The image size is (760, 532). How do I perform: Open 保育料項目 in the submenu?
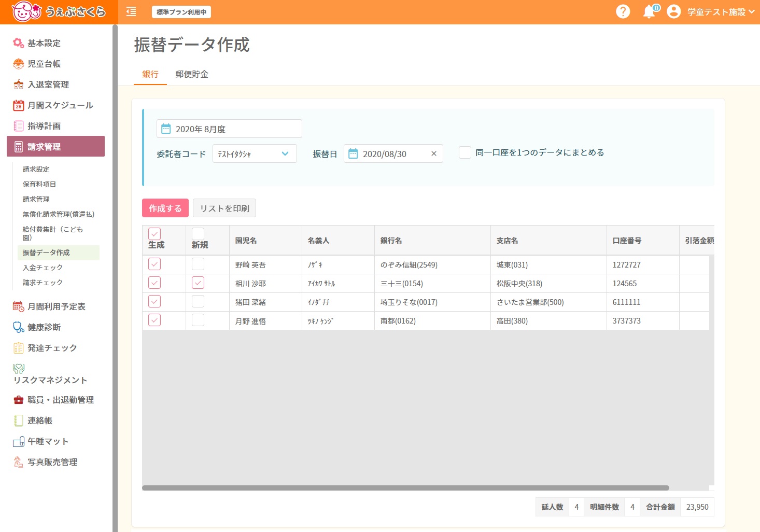pyautogui.click(x=39, y=184)
